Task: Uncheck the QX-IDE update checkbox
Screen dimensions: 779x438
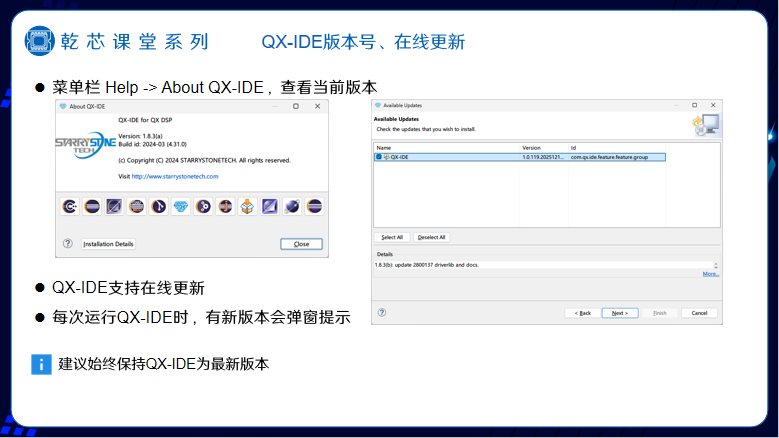Action: (x=379, y=157)
